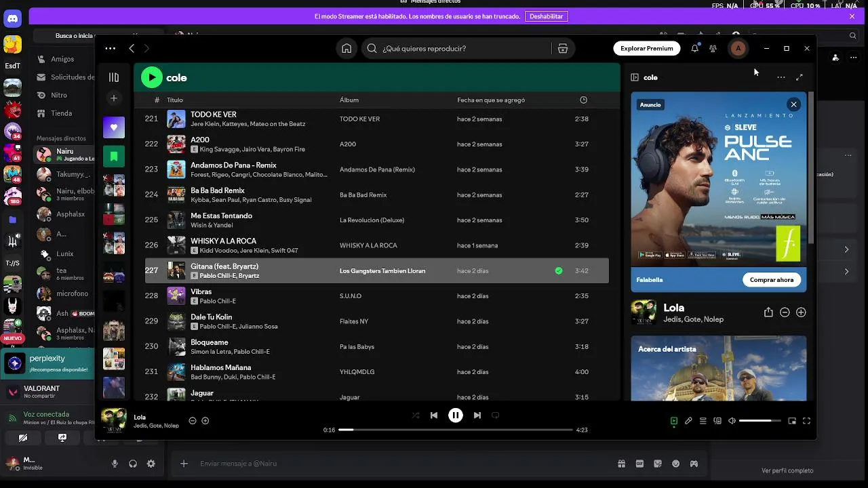Screen dimensions: 868x488
Task: Go back in Spotify navigation
Action: pos(132,48)
